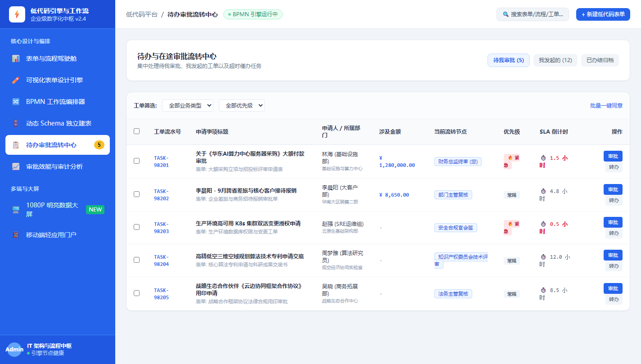Screen dimensions: 641x364
Task: Click the 安全合规官会签 node tag
Action: (x=456, y=228)
